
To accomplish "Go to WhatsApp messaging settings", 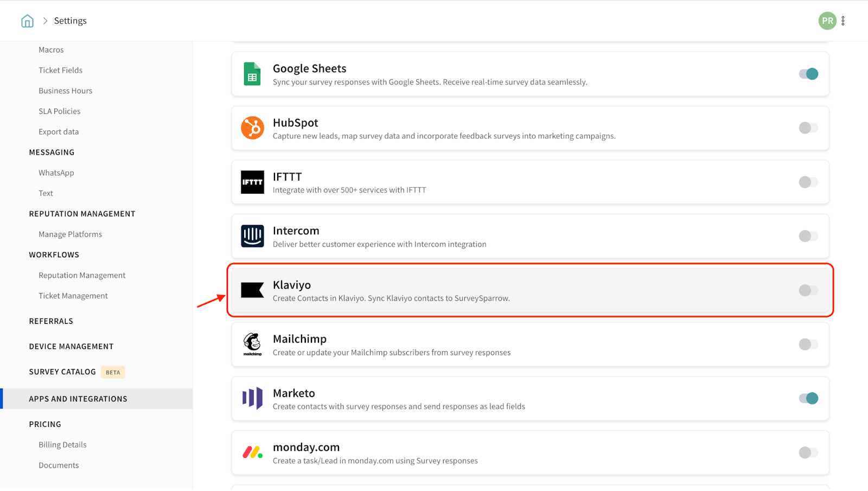I will (x=56, y=173).
